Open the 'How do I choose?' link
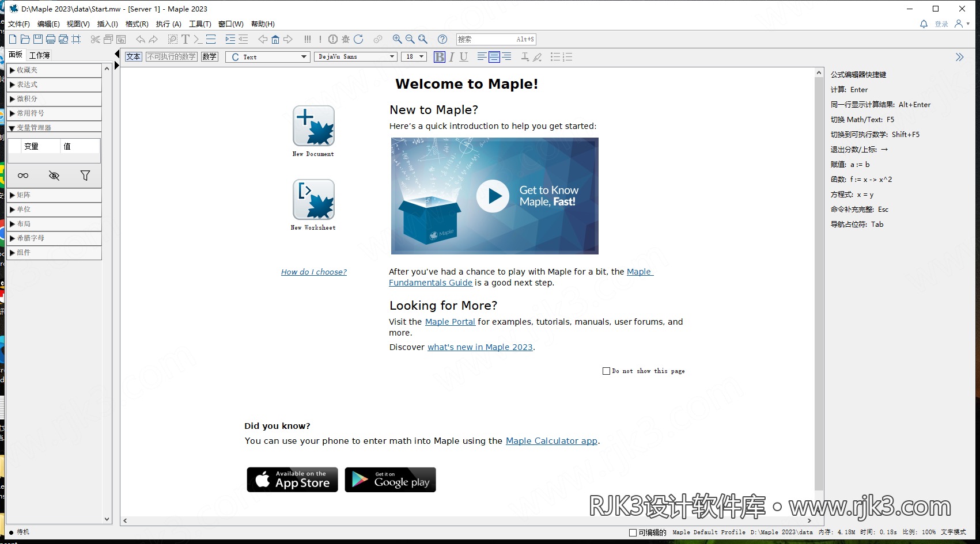 click(x=314, y=272)
